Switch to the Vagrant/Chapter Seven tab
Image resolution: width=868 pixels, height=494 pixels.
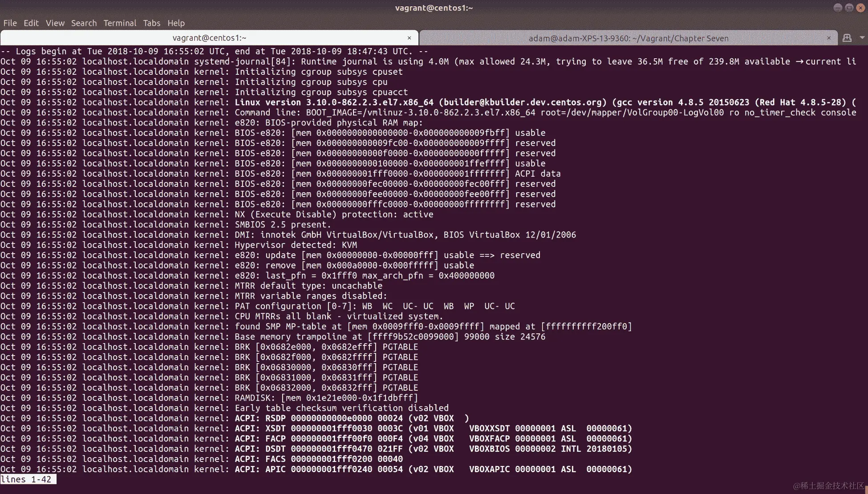coord(628,38)
